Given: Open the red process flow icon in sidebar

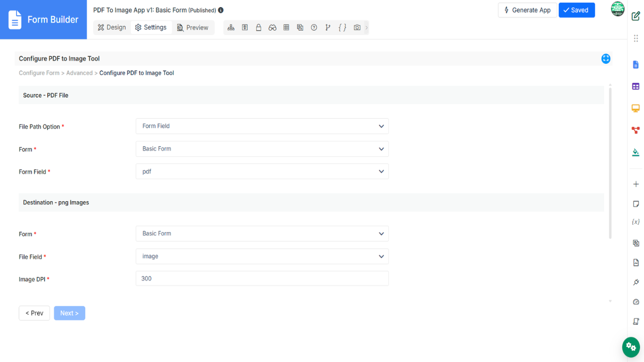Looking at the screenshot, I should point(635,130).
